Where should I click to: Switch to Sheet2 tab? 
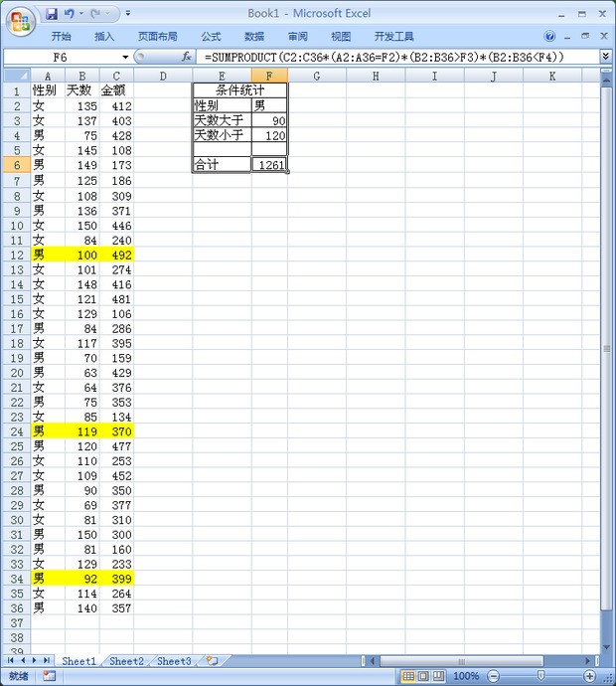[126, 660]
